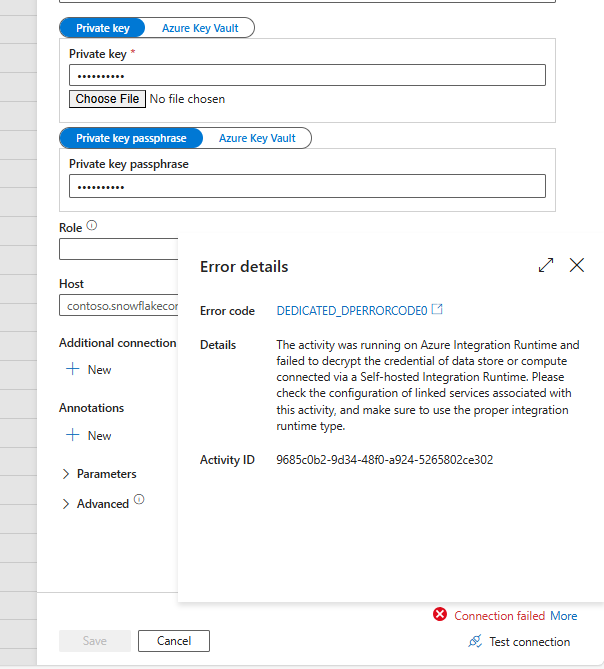Click the disabled Save button

point(95,641)
